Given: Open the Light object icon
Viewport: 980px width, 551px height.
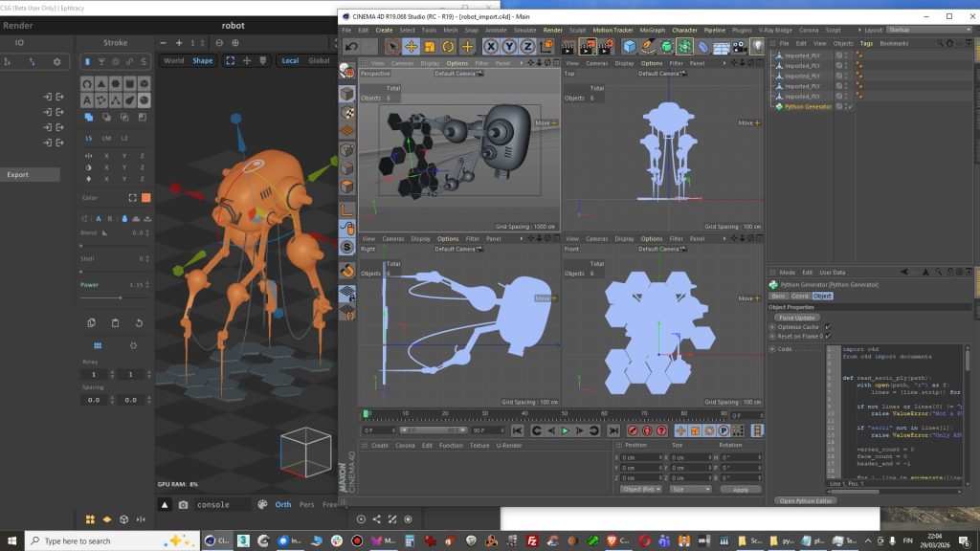Looking at the screenshot, I should [x=757, y=46].
